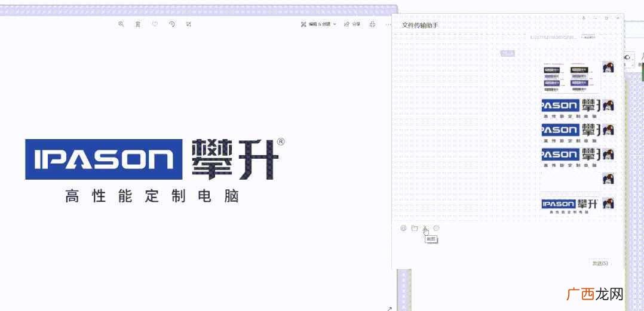Open the last full IPASON logo image message
644x311 pixels.
(570, 205)
